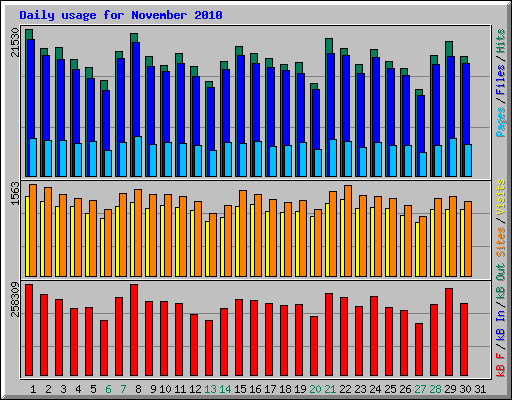Click day label 9 on x-axis
Screen dimensions: 512x400
(153, 389)
